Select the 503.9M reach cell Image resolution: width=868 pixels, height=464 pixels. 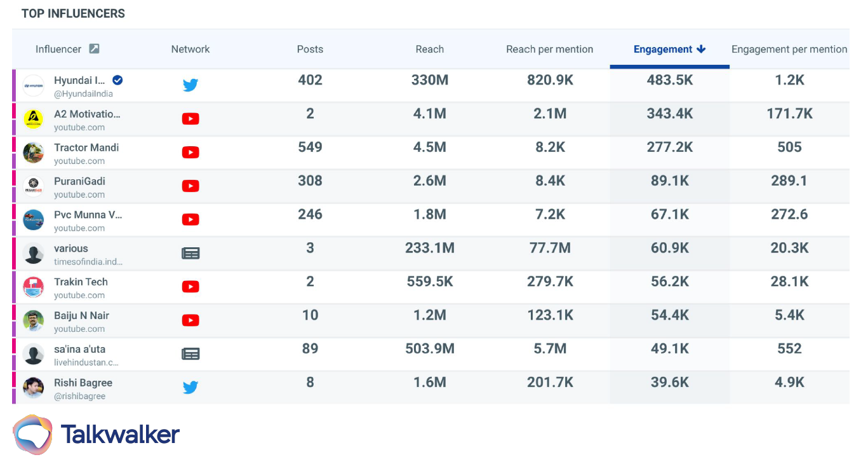(430, 348)
